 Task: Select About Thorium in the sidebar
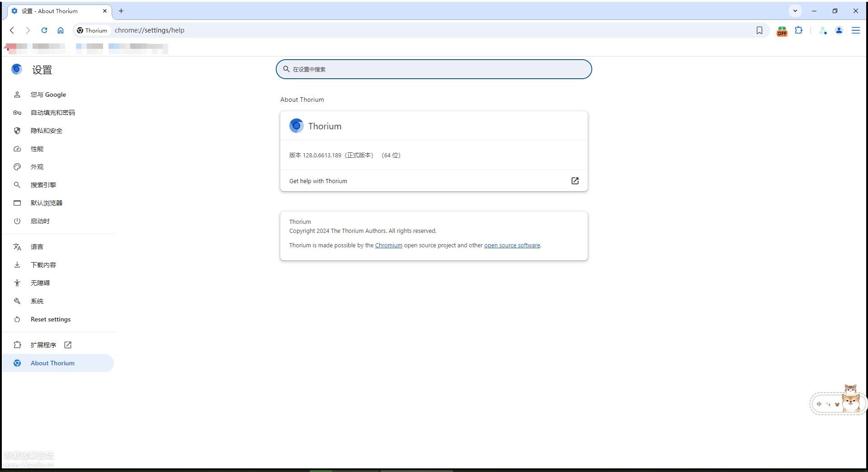(x=58, y=363)
